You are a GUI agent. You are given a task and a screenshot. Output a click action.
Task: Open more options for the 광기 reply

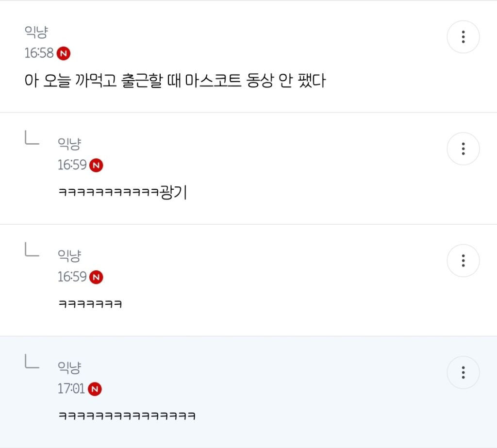click(x=463, y=149)
